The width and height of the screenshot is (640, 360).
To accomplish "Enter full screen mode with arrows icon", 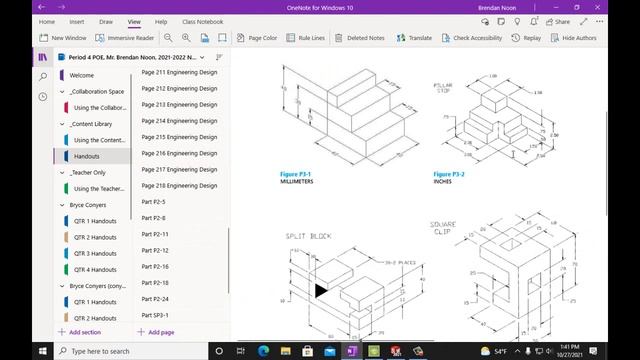I will [x=584, y=22].
